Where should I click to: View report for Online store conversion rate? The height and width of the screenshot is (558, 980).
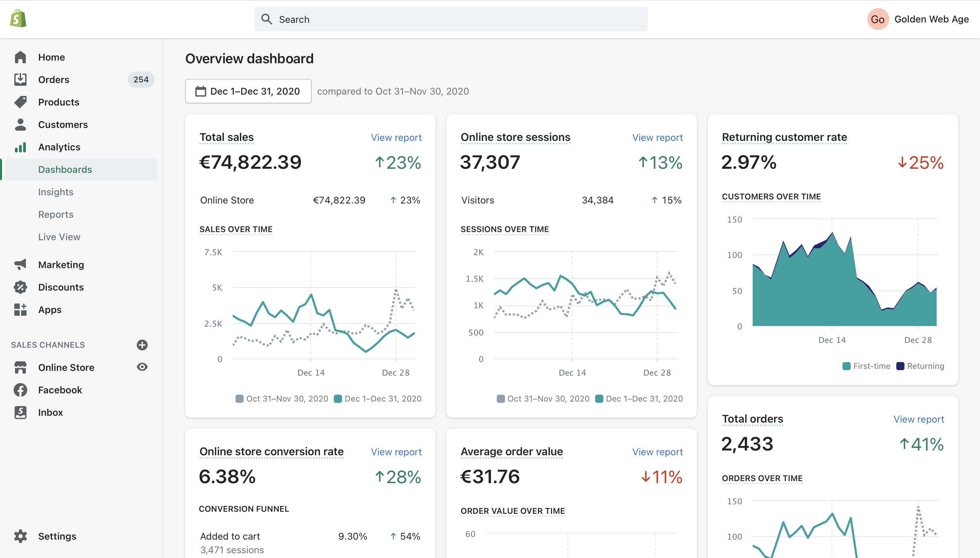point(396,452)
